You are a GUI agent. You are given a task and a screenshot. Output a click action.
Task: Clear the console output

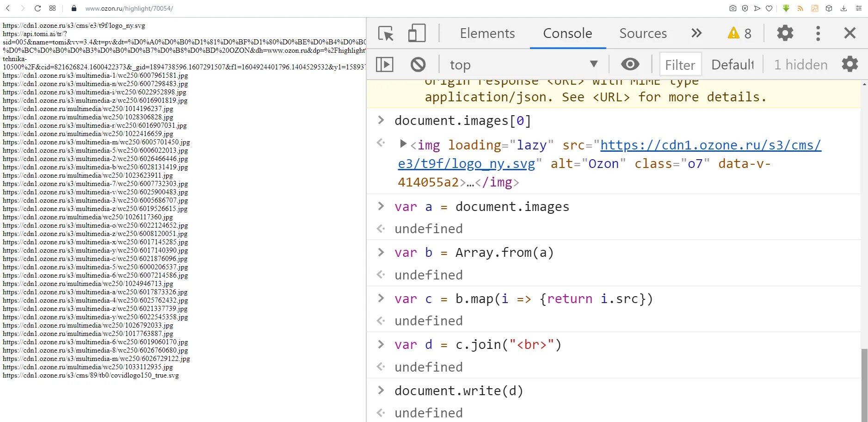click(418, 64)
